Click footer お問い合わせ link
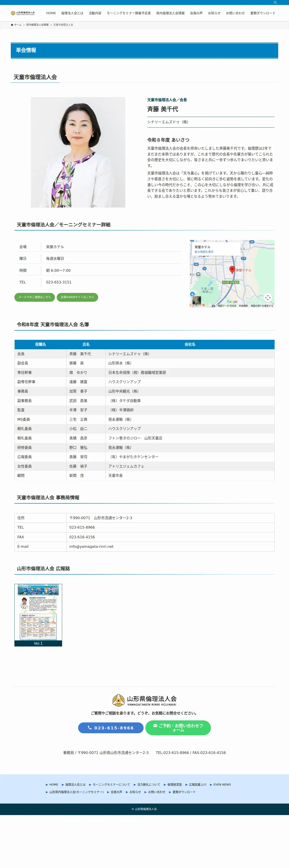This screenshot has width=289, height=868. (157, 792)
